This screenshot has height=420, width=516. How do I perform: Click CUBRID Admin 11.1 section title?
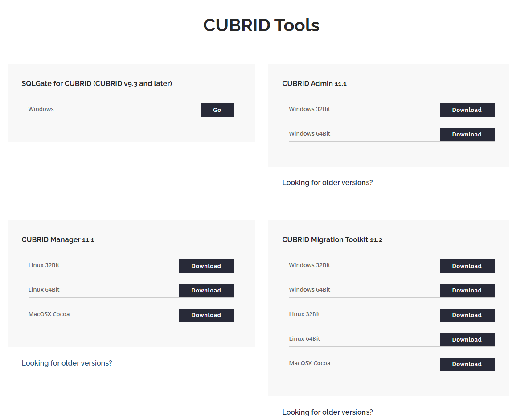[314, 84]
